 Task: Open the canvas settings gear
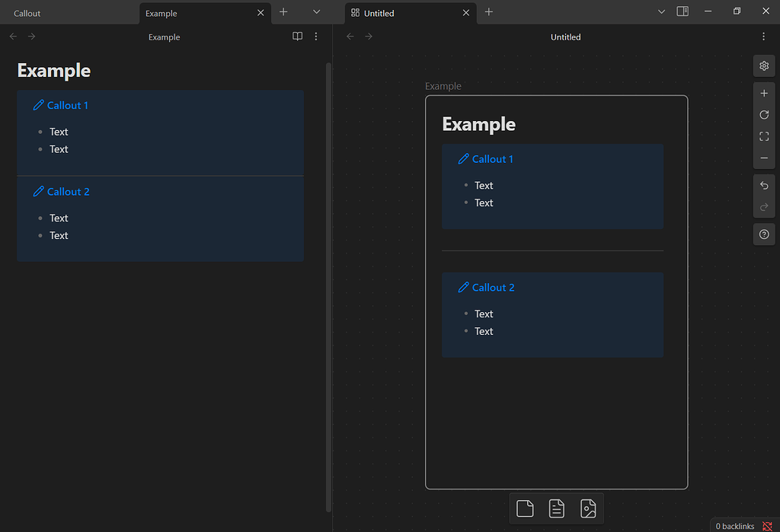point(764,65)
